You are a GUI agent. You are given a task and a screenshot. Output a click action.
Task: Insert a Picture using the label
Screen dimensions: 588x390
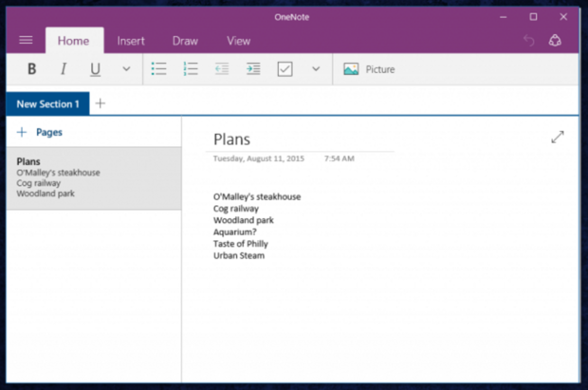click(380, 69)
